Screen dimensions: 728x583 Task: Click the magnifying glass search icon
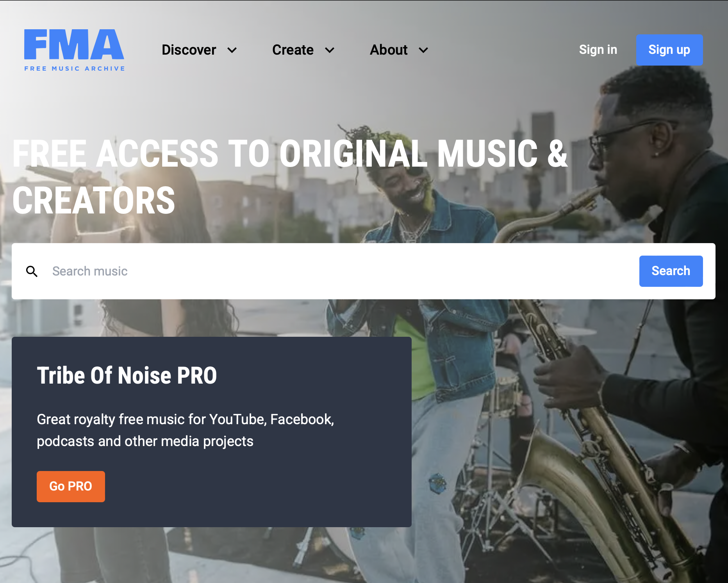coord(32,271)
